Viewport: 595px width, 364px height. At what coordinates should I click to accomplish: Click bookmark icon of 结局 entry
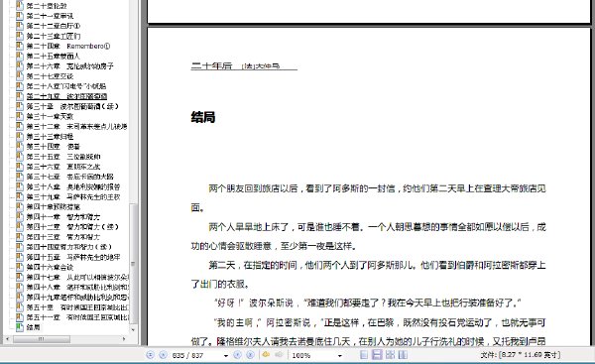click(20, 327)
